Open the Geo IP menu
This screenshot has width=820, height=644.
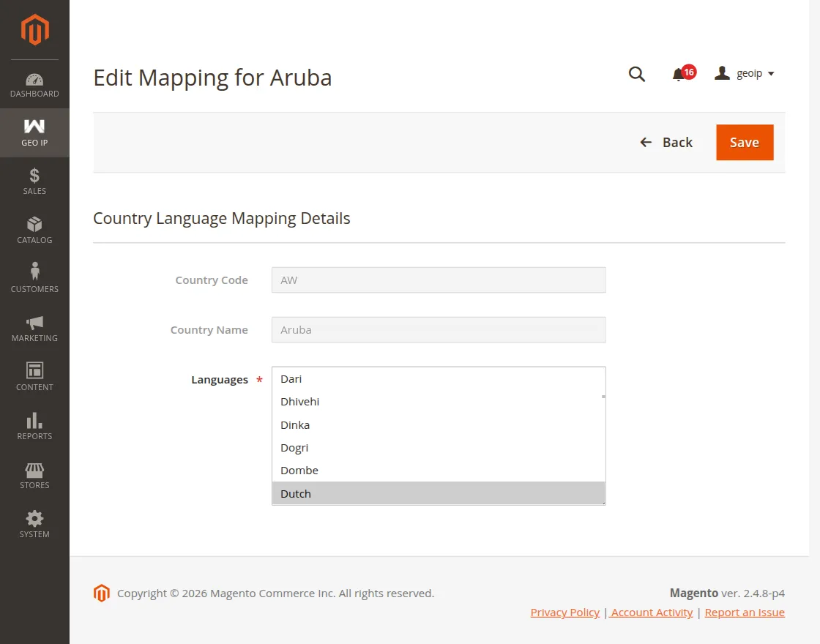point(34,132)
